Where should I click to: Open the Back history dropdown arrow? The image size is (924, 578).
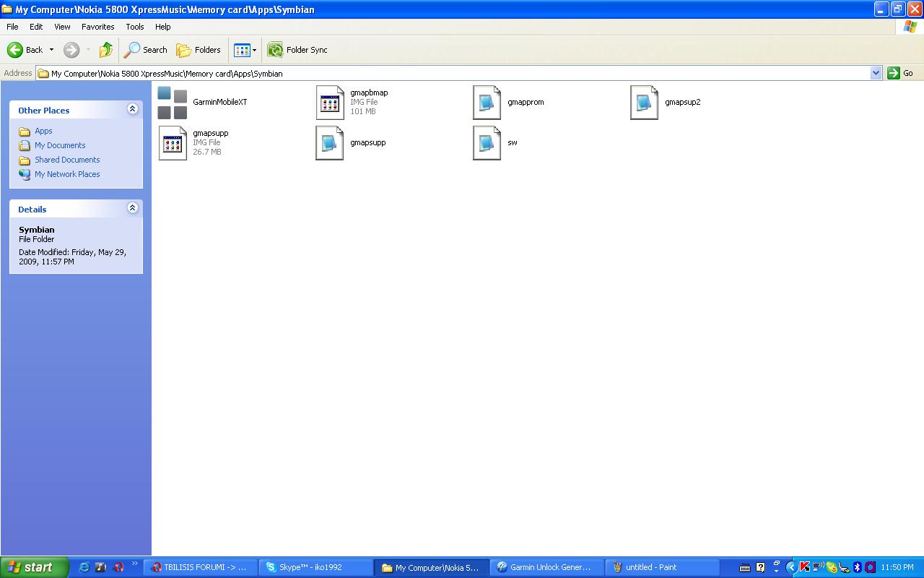(x=51, y=50)
